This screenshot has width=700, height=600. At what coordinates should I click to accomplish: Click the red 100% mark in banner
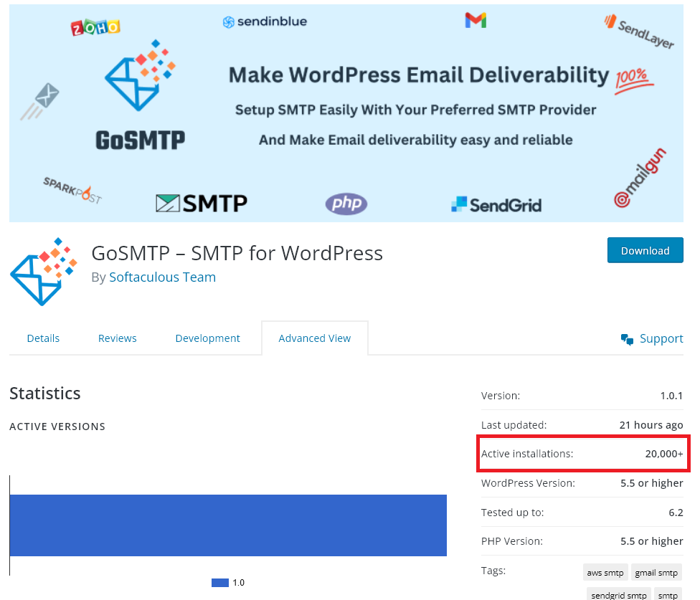point(633,81)
